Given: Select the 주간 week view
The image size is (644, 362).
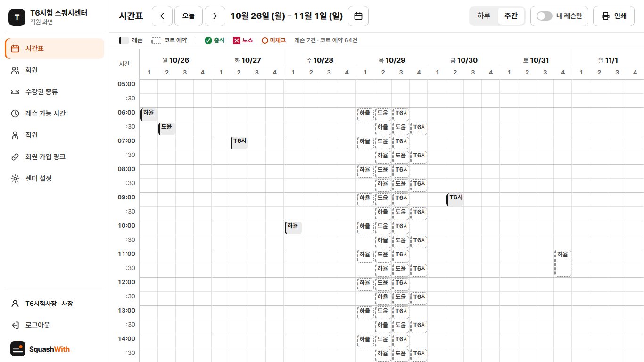Looking at the screenshot, I should pos(511,16).
